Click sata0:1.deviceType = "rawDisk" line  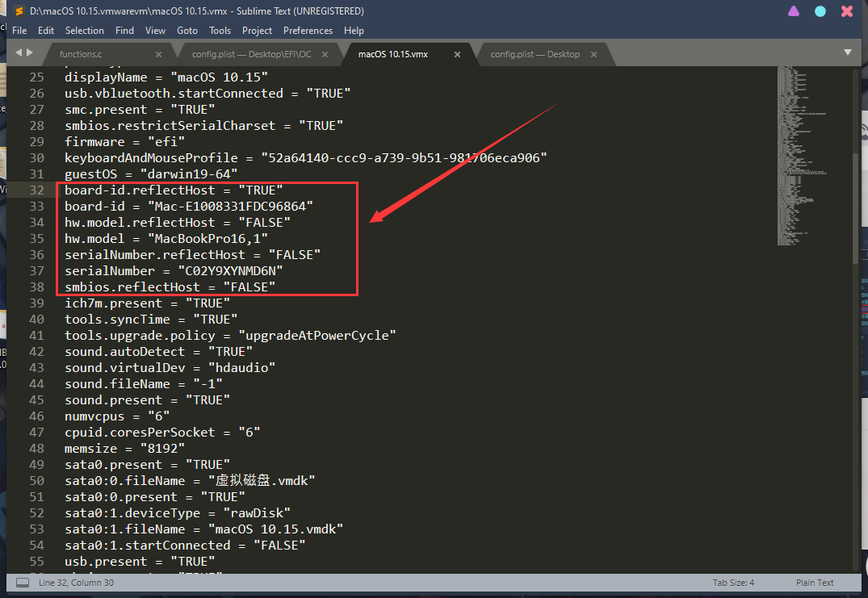pos(177,512)
